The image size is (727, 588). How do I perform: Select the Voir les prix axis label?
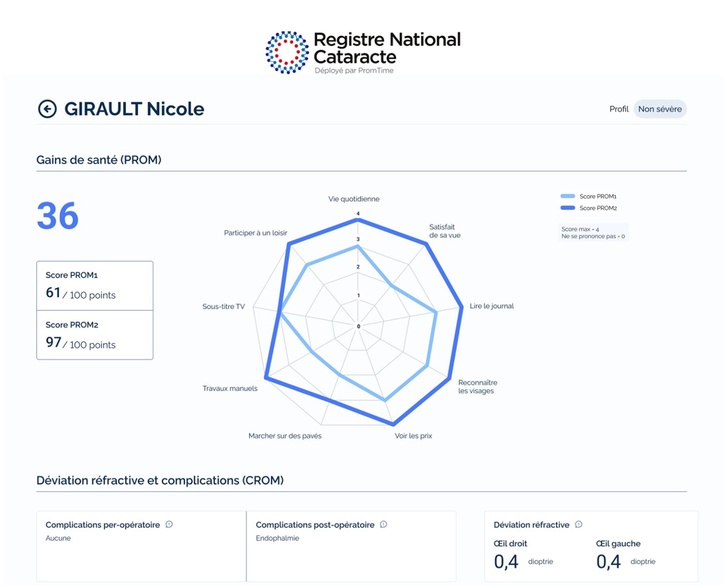click(413, 436)
